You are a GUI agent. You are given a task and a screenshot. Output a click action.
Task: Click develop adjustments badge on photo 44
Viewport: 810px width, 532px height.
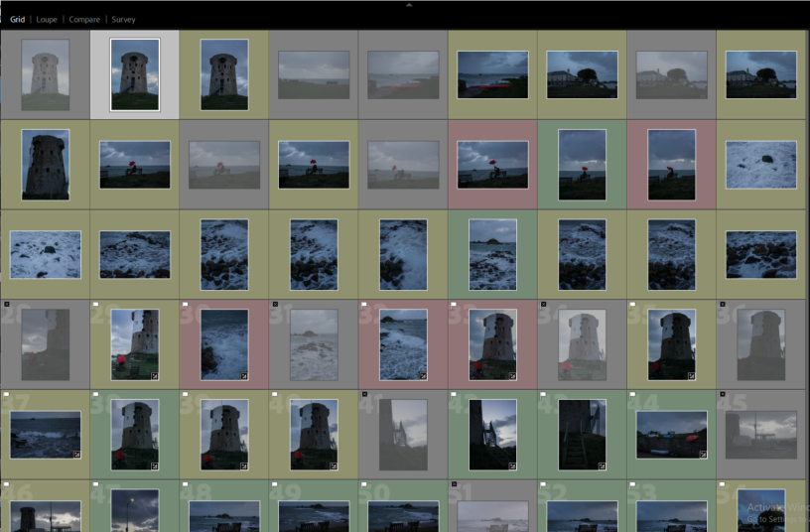(703, 455)
